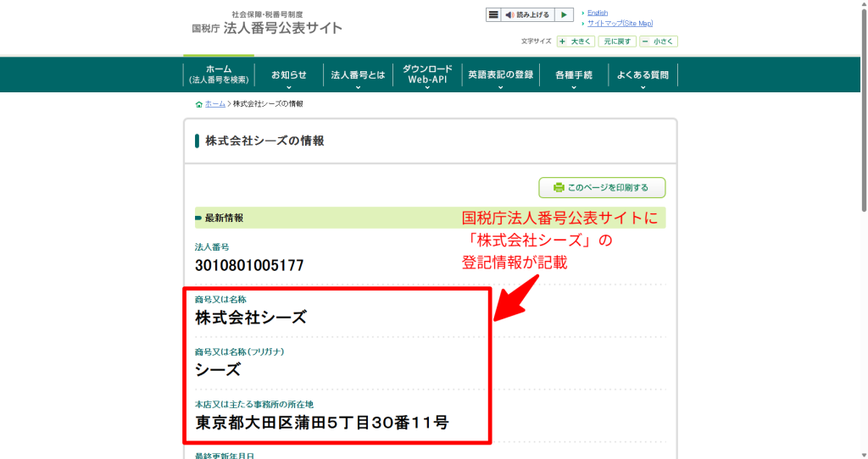Viewport: 868px width, 459px height.
Task: Expand the ダウンロード Web-API dropdown chevron
Action: [x=427, y=87]
